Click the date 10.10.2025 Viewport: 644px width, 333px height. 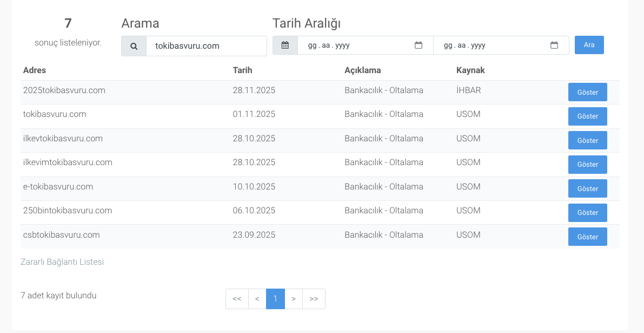point(254,187)
